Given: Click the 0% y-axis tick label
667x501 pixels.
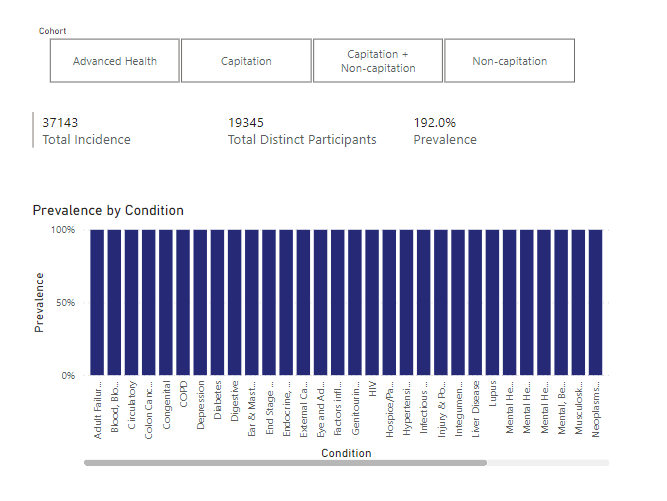Looking at the screenshot, I should point(68,376).
